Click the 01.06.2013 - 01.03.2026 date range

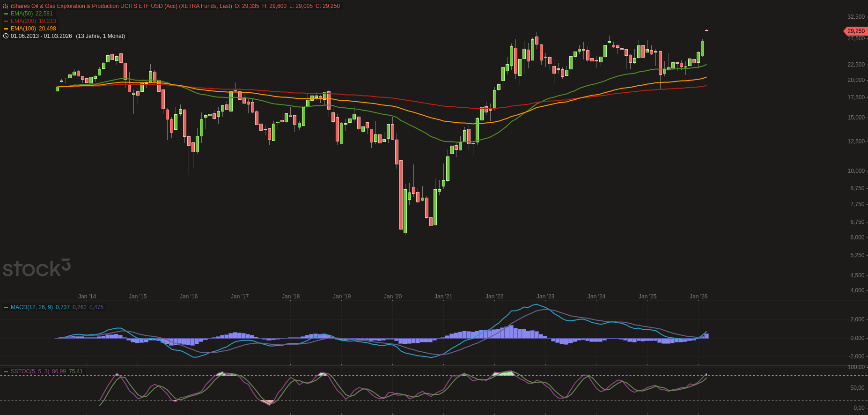(x=41, y=36)
